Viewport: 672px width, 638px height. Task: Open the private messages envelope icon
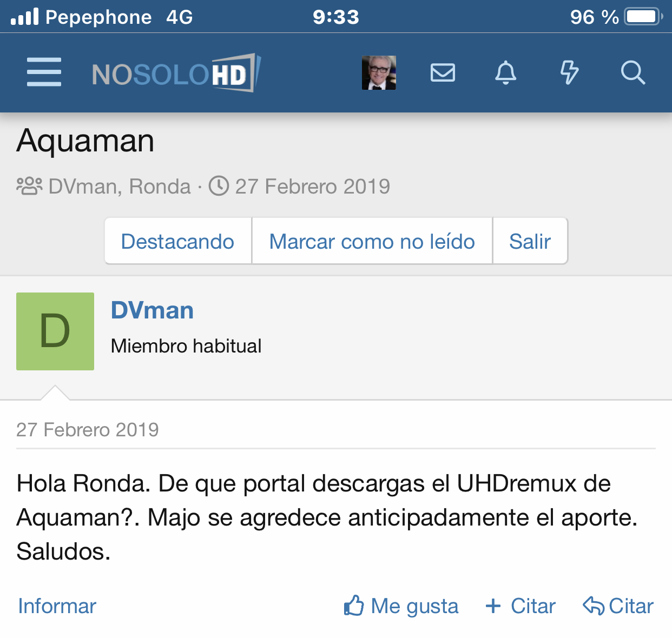pyautogui.click(x=443, y=72)
